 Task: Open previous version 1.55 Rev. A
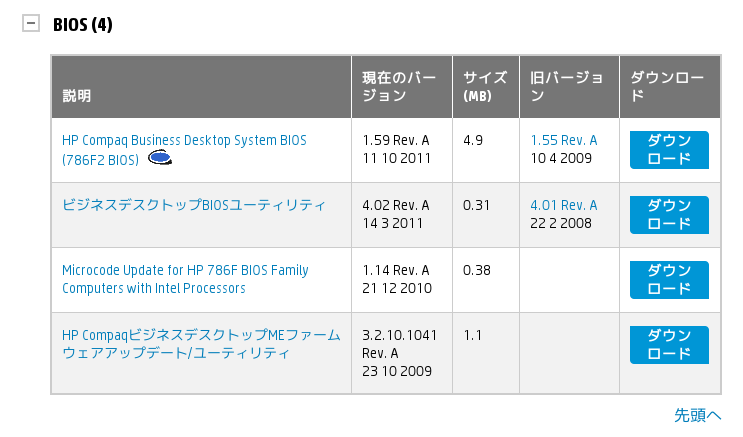[x=563, y=141]
